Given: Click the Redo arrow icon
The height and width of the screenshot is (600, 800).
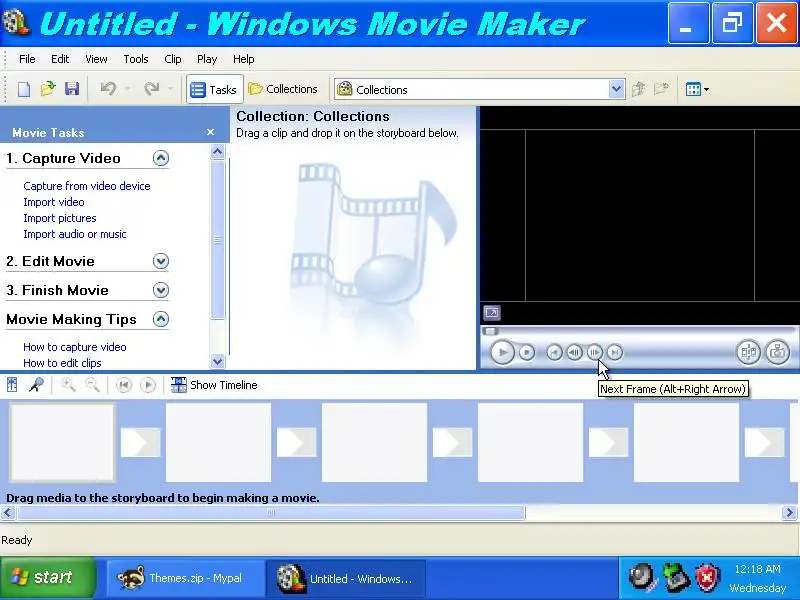Looking at the screenshot, I should click(x=152, y=89).
